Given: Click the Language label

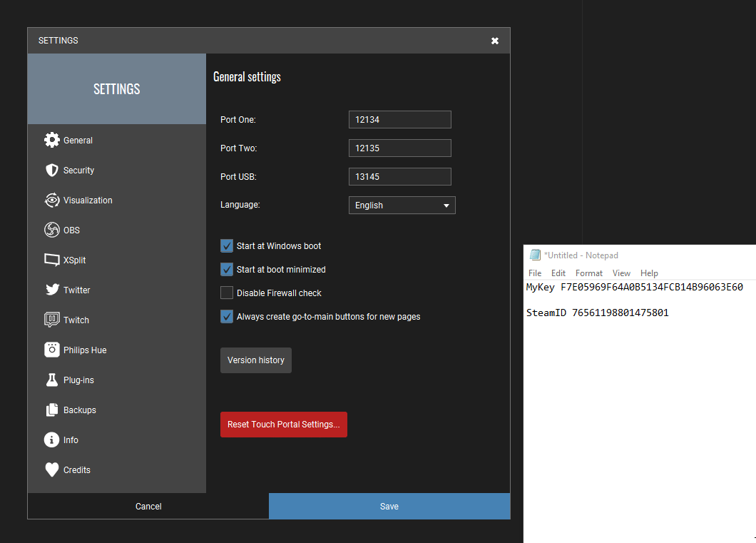Looking at the screenshot, I should tap(240, 205).
